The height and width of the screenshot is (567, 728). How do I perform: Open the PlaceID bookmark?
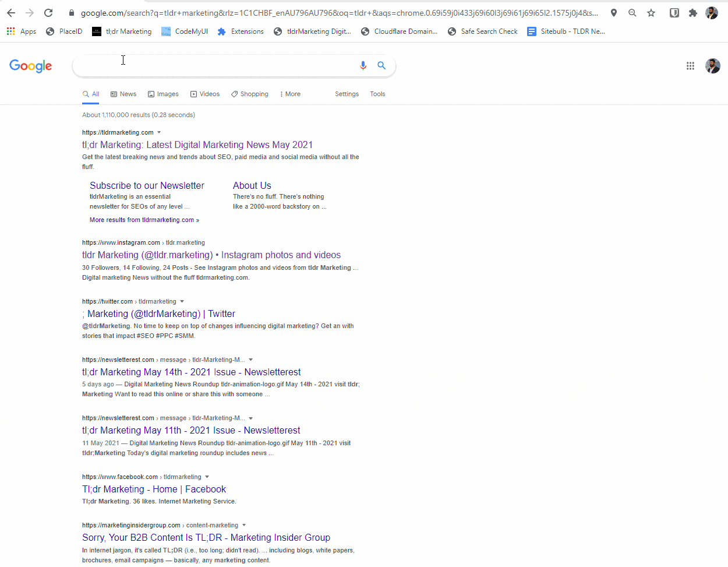[64, 31]
